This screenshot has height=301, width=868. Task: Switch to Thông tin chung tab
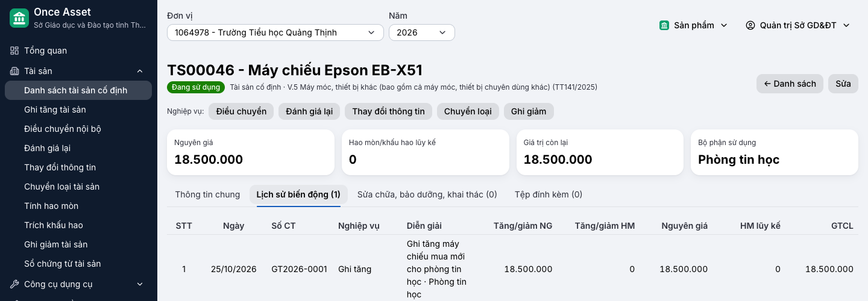(207, 194)
